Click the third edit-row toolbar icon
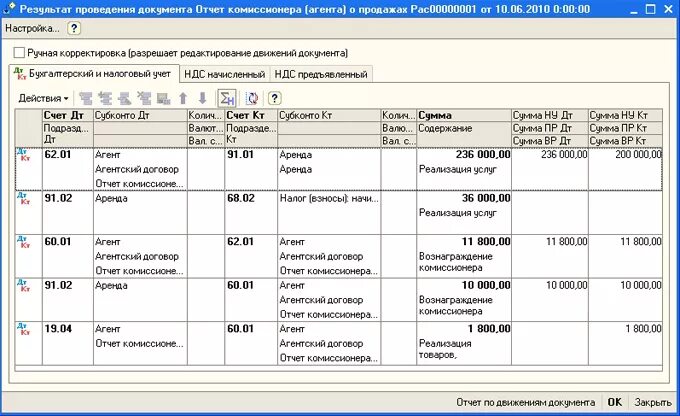680x416 pixels. [124, 98]
